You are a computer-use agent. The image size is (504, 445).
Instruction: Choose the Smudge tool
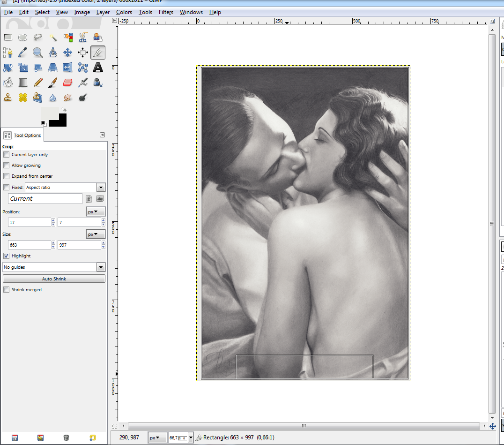pyautogui.click(x=68, y=98)
